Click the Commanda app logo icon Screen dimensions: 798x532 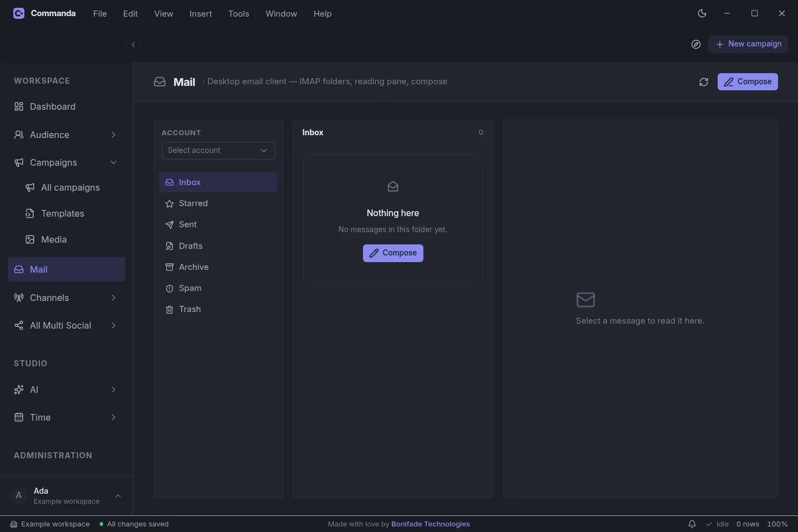click(19, 13)
